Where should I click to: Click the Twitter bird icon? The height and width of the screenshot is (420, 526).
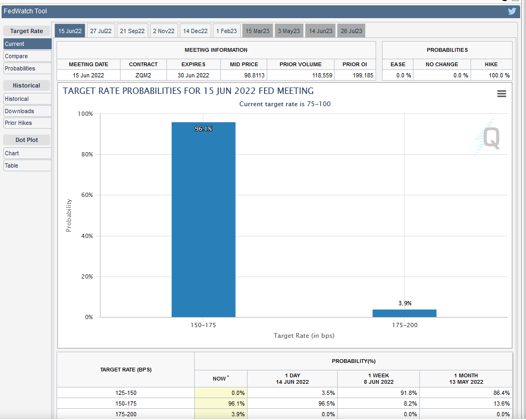pyautogui.click(x=512, y=11)
